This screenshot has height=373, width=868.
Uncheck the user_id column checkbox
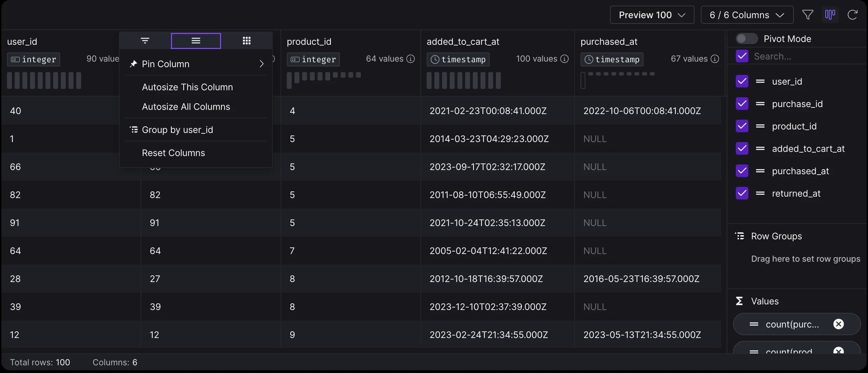click(x=742, y=81)
